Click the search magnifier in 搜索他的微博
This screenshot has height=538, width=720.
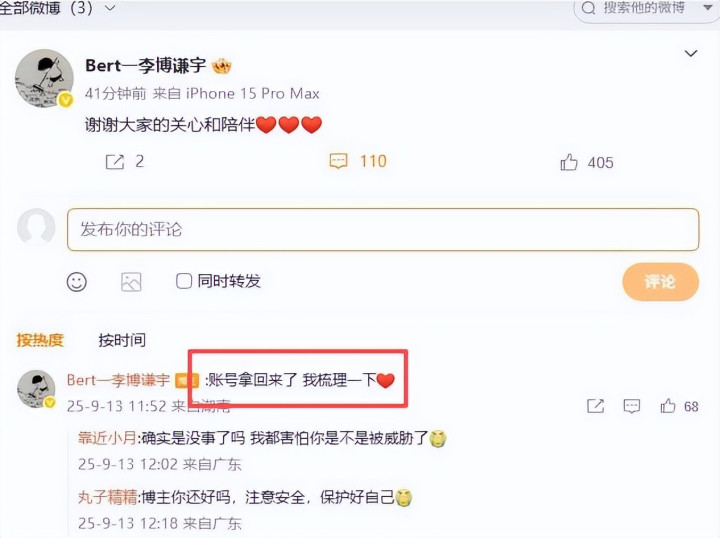point(588,8)
